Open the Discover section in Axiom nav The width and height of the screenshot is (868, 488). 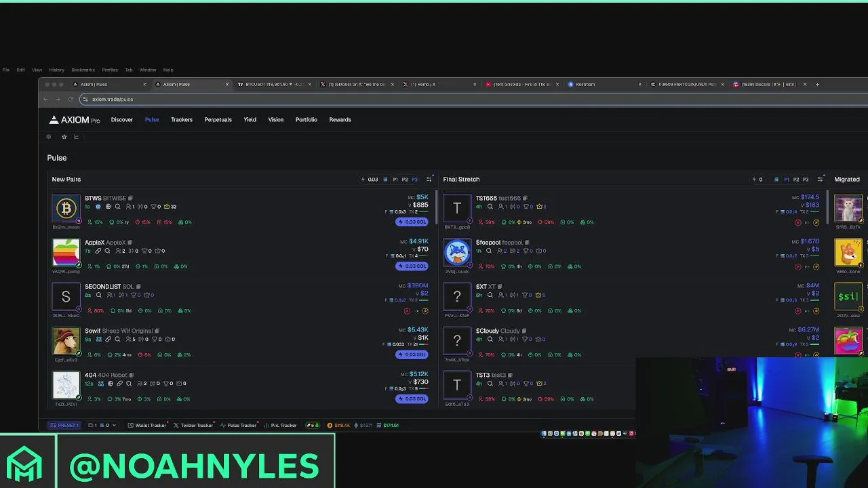tap(122, 120)
